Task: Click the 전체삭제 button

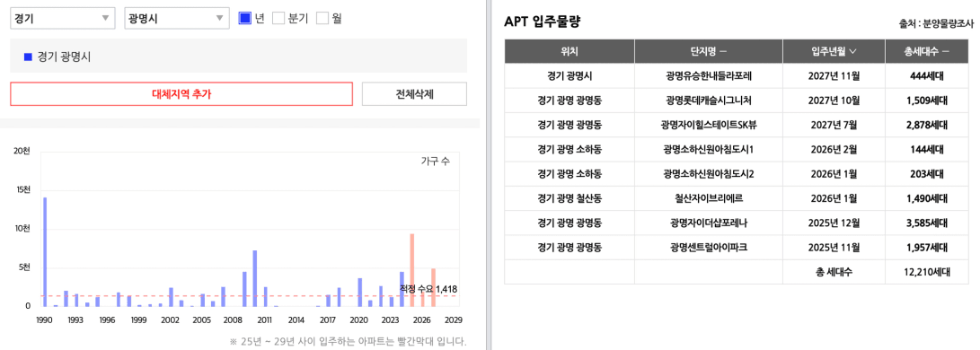Action: [x=414, y=94]
